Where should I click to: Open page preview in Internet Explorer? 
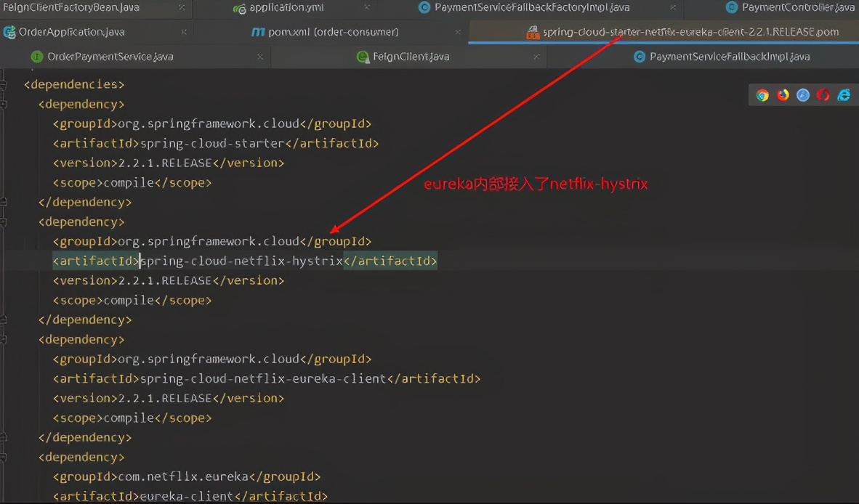tap(843, 94)
